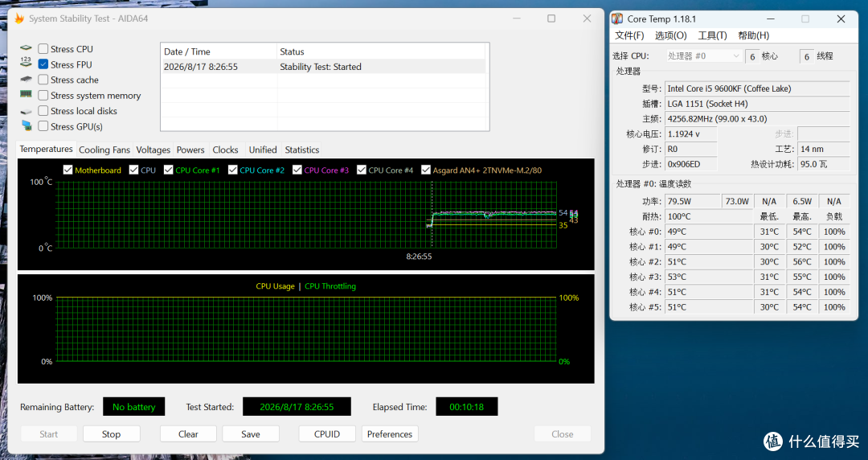The height and width of the screenshot is (460, 868).
Task: Close the Core Temp window
Action: tap(841, 18)
